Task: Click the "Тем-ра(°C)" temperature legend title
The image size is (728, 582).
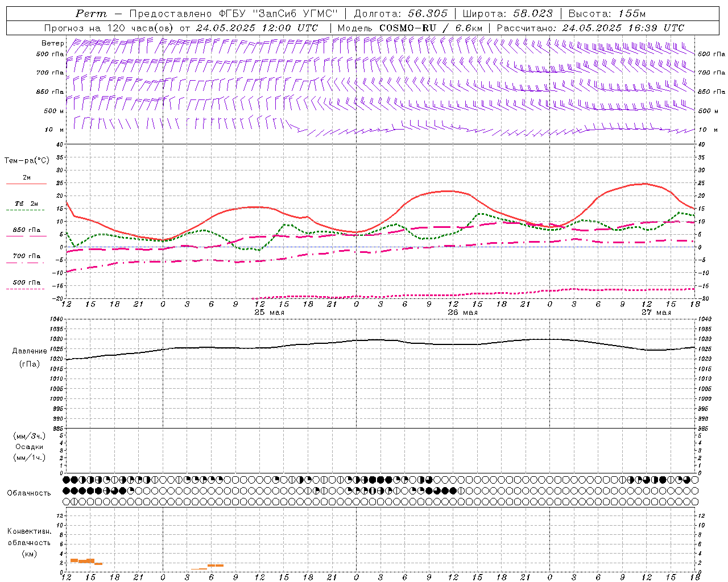Action: click(x=27, y=161)
